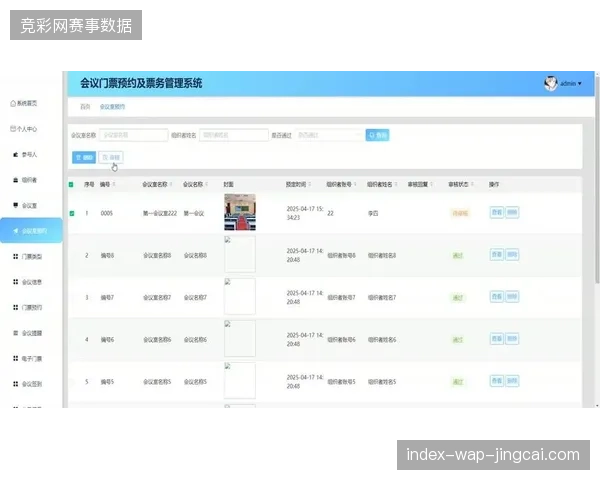Sort table by 审核状态 column arrows

pyautogui.click(x=472, y=184)
